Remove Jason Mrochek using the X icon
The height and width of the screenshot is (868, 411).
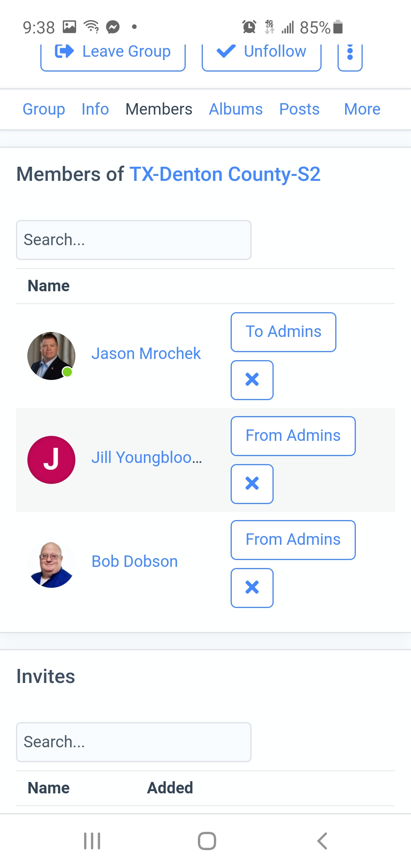[x=252, y=380]
